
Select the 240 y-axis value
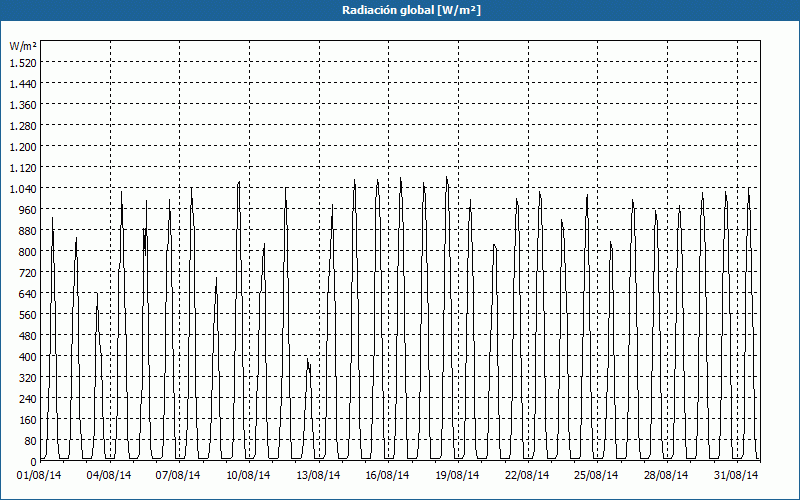tap(28, 399)
